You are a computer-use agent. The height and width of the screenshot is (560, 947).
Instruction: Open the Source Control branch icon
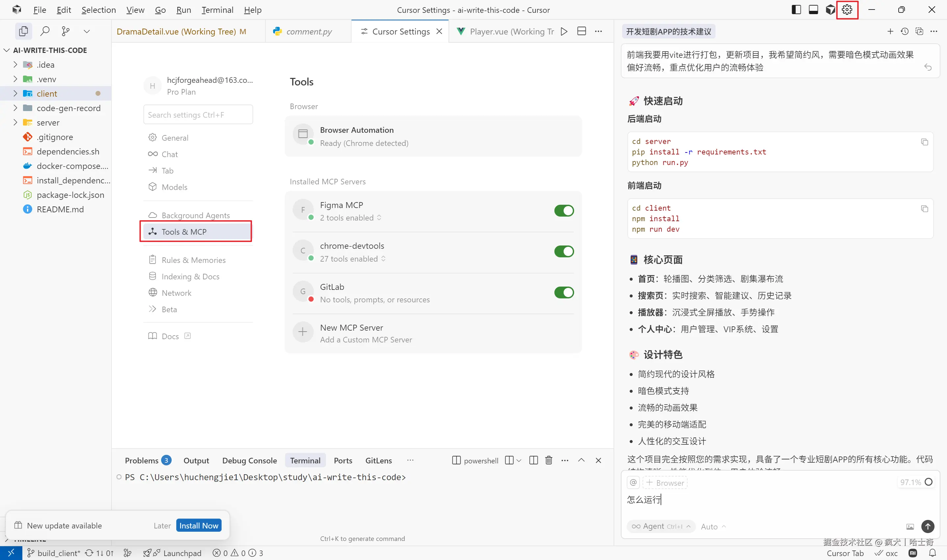click(65, 31)
